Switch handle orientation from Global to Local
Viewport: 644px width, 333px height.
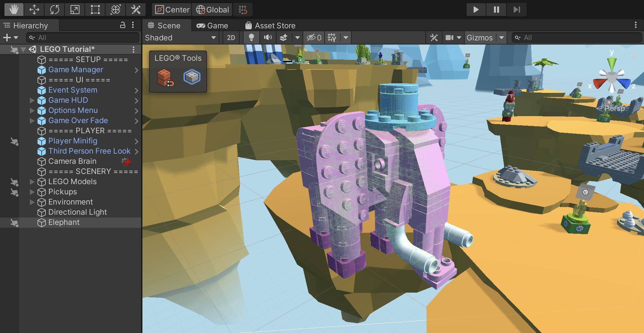212,10
